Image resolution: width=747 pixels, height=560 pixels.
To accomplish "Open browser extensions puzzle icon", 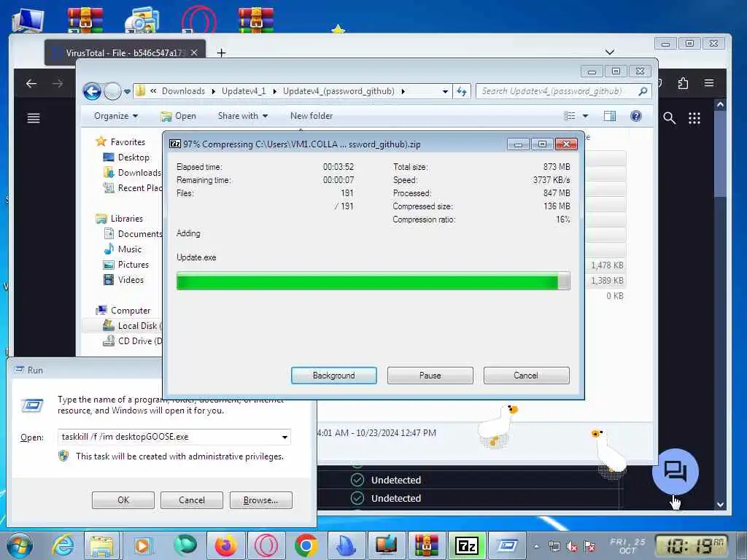I will coord(683,83).
